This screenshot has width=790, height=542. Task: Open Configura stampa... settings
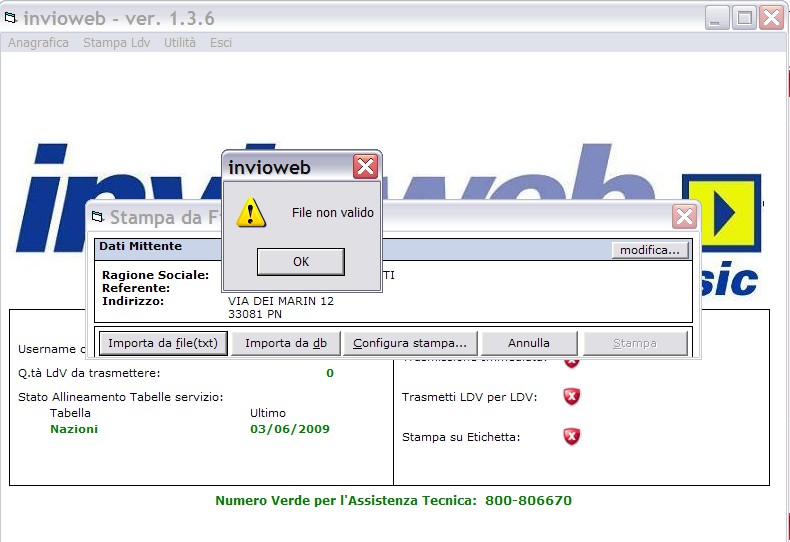(x=410, y=343)
